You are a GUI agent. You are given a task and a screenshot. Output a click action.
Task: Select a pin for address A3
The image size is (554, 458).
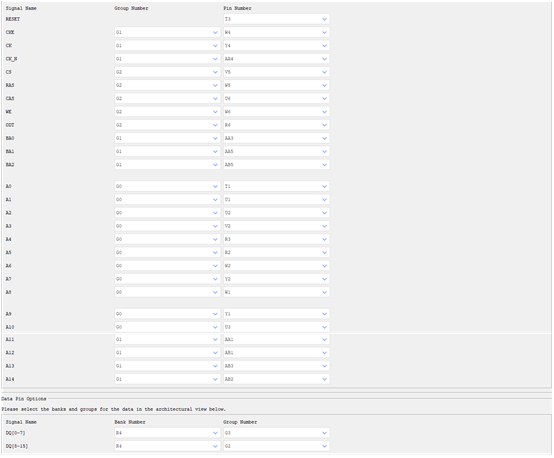(x=276, y=227)
